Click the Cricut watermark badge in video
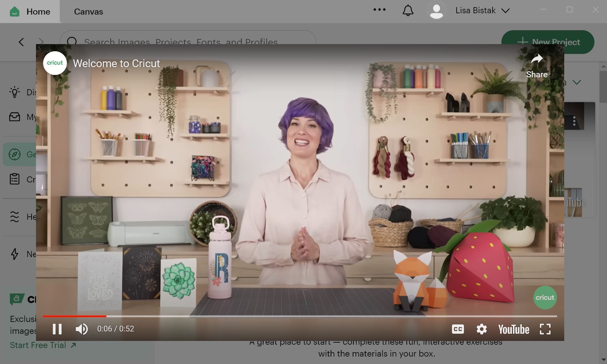 tap(545, 298)
